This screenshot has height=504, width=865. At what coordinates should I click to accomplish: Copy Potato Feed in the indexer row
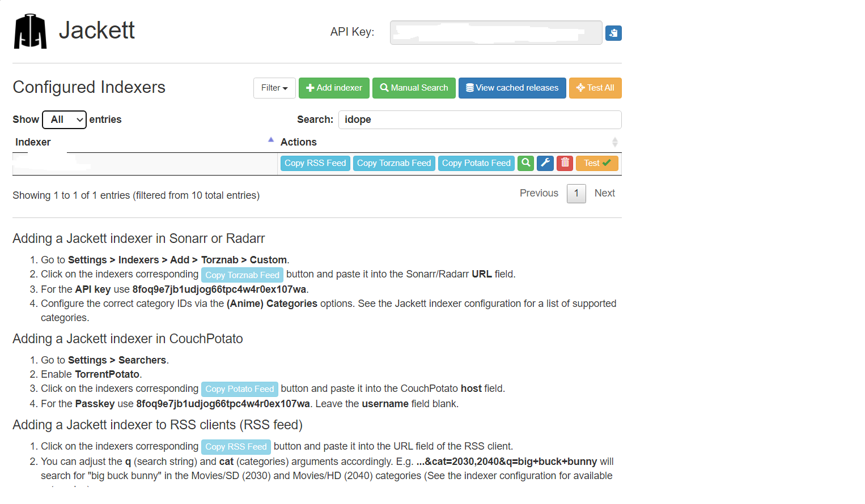[476, 163]
